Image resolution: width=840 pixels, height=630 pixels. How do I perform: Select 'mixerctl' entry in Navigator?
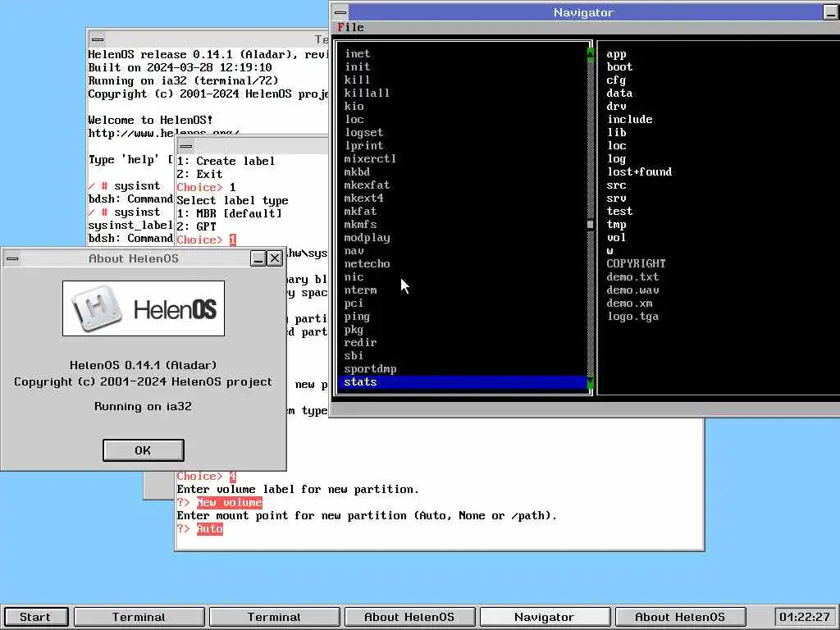pyautogui.click(x=370, y=158)
